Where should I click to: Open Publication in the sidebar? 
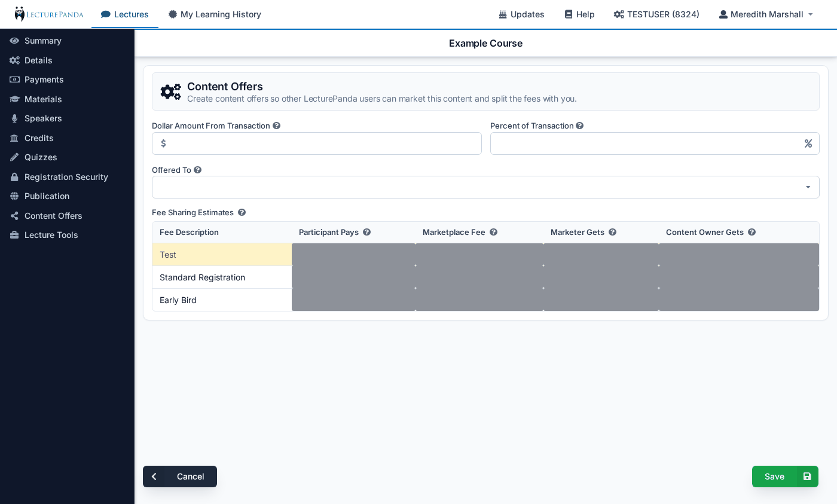47,196
